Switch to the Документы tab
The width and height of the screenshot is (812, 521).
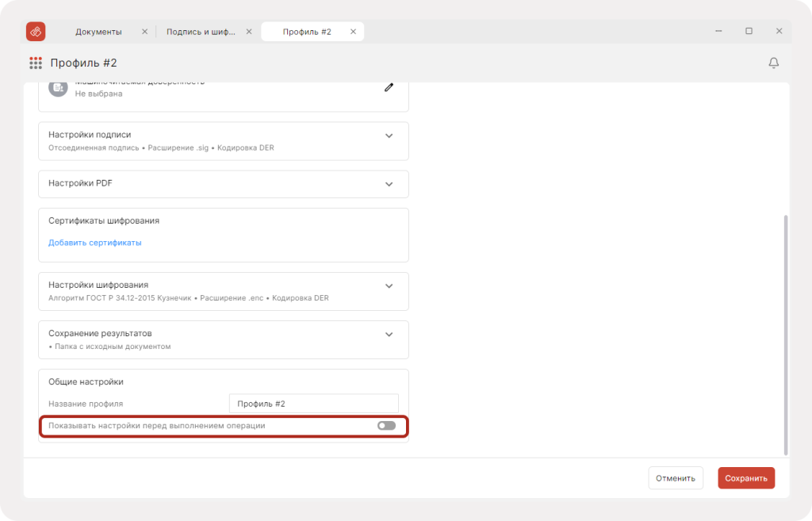click(x=98, y=32)
